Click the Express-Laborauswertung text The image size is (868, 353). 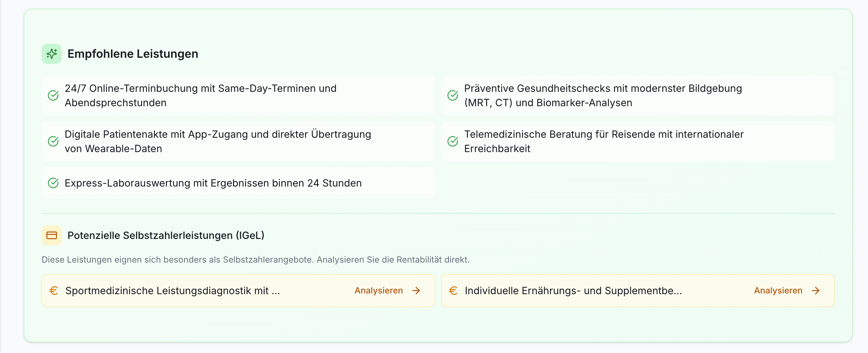click(x=213, y=183)
